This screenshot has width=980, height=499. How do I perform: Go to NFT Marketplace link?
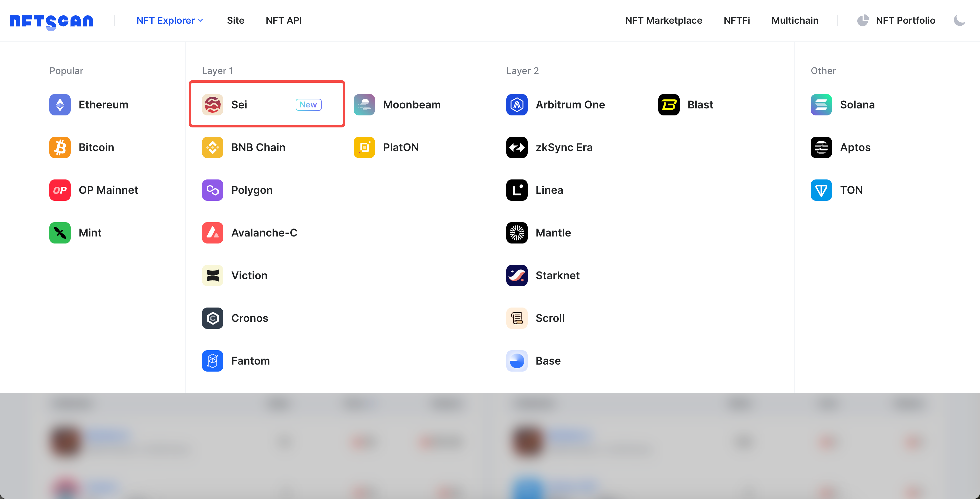pos(663,20)
